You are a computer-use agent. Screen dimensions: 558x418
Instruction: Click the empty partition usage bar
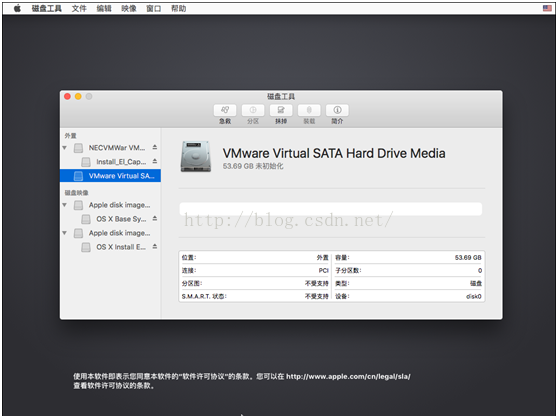click(x=331, y=209)
